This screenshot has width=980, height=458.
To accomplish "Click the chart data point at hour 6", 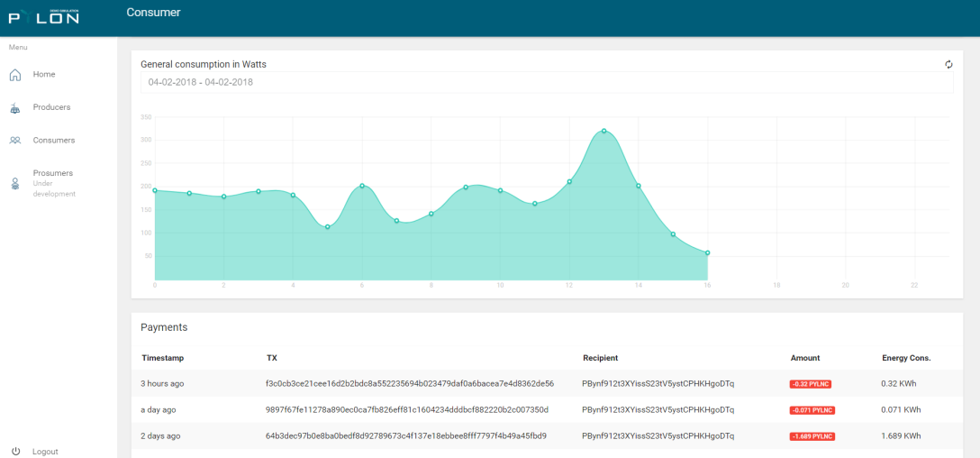I will coord(362,186).
